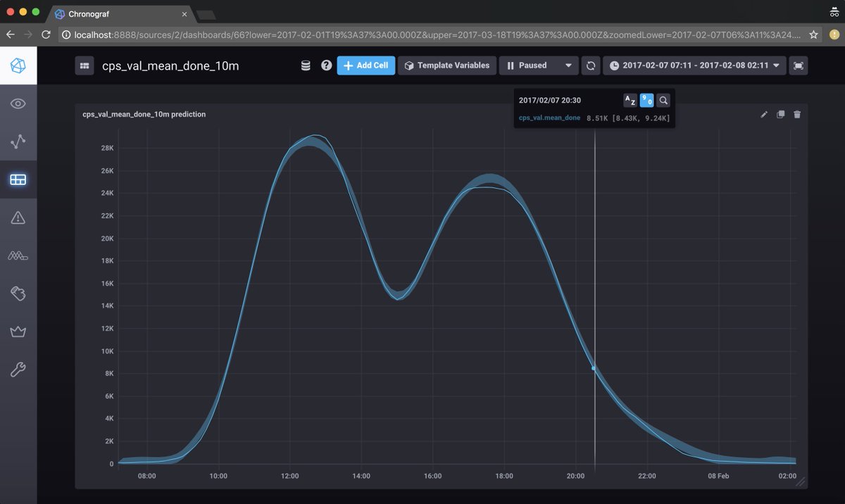Image resolution: width=845 pixels, height=504 pixels.
Task: Click the browser forward arrow
Action: tap(28, 34)
